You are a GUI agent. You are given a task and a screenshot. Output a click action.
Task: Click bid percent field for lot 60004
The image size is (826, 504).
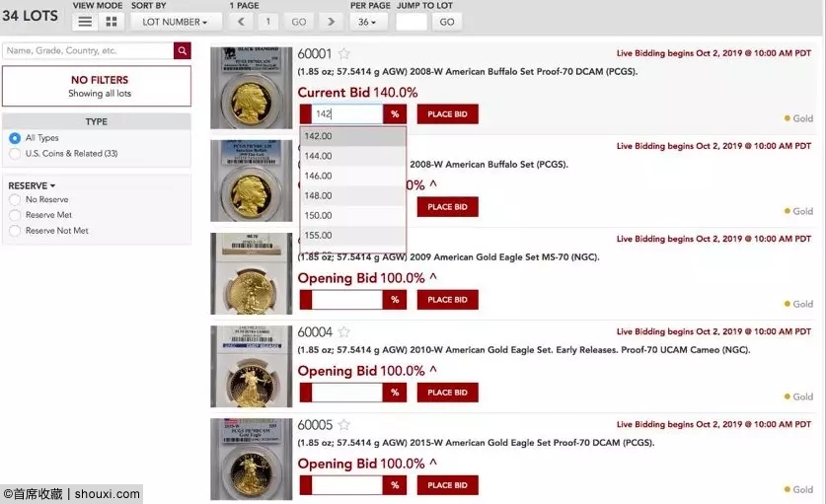coord(347,393)
